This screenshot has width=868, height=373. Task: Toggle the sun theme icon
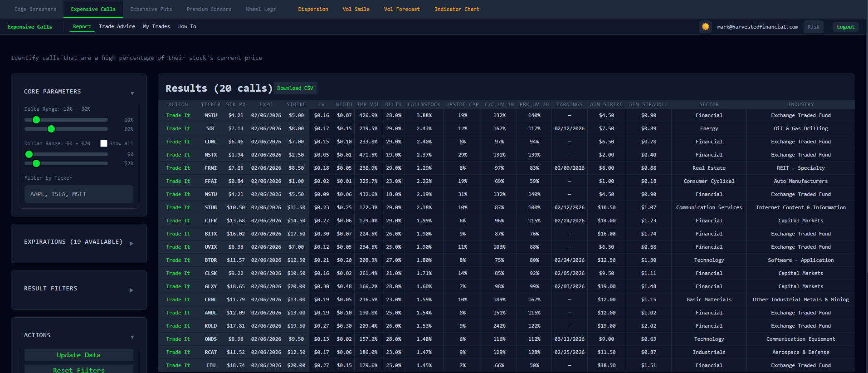point(705,27)
